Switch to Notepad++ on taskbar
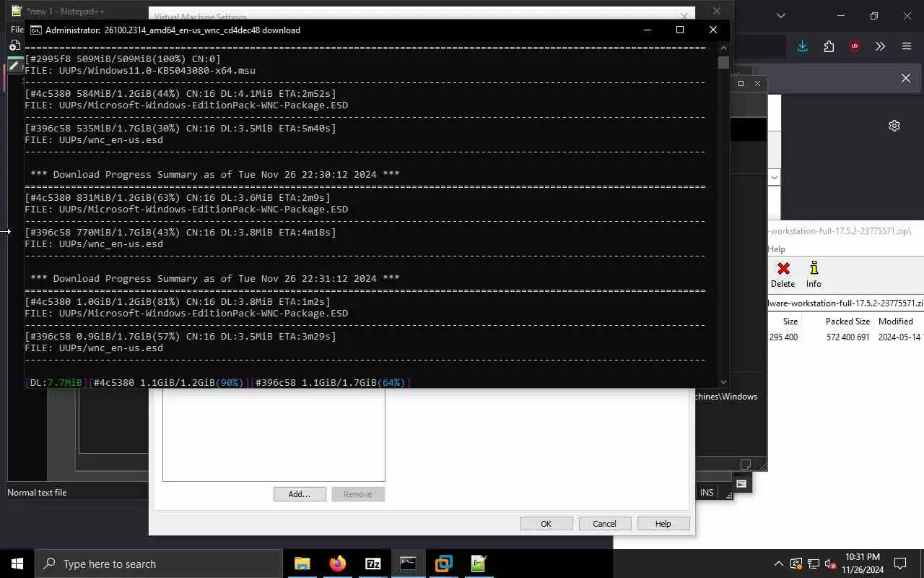 click(479, 564)
